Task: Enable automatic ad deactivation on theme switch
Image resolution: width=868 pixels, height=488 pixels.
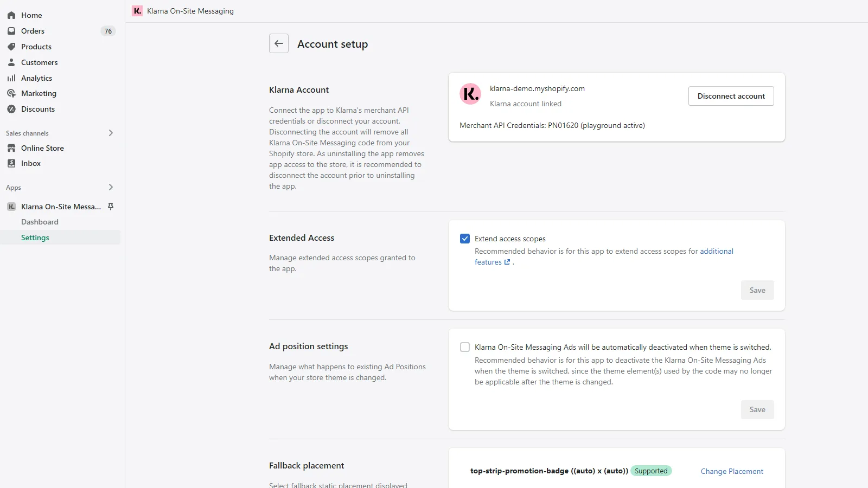Action: [465, 347]
